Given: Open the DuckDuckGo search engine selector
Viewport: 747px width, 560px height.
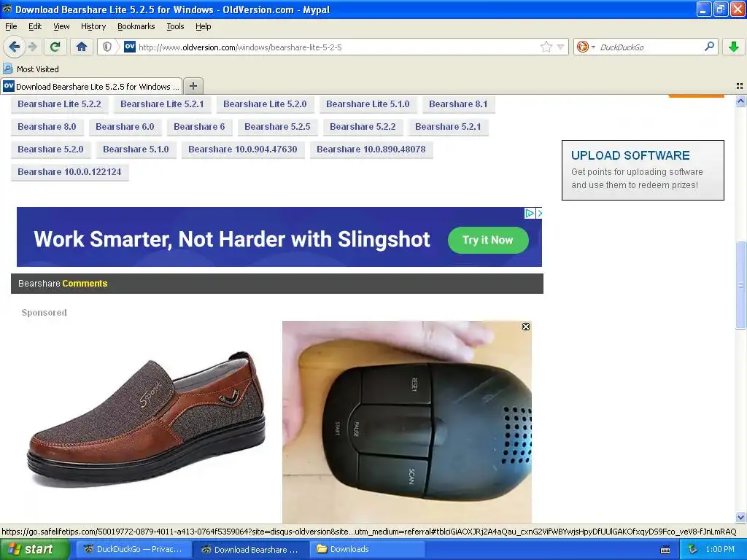Looking at the screenshot, I should point(586,47).
